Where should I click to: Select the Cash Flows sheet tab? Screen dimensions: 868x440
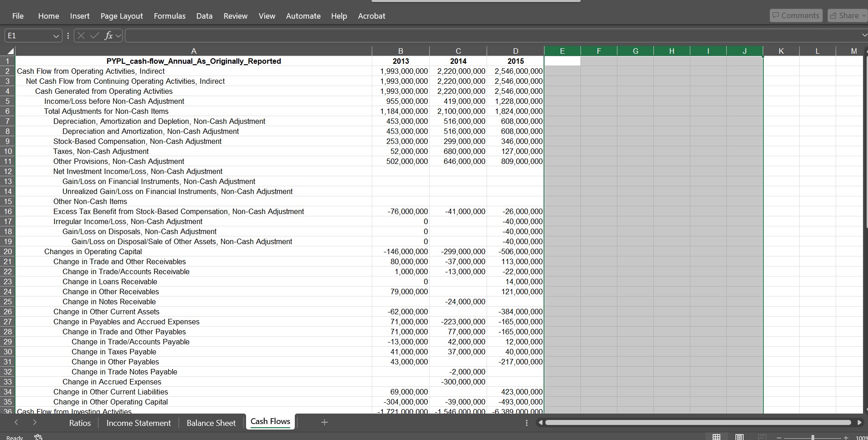(x=270, y=422)
